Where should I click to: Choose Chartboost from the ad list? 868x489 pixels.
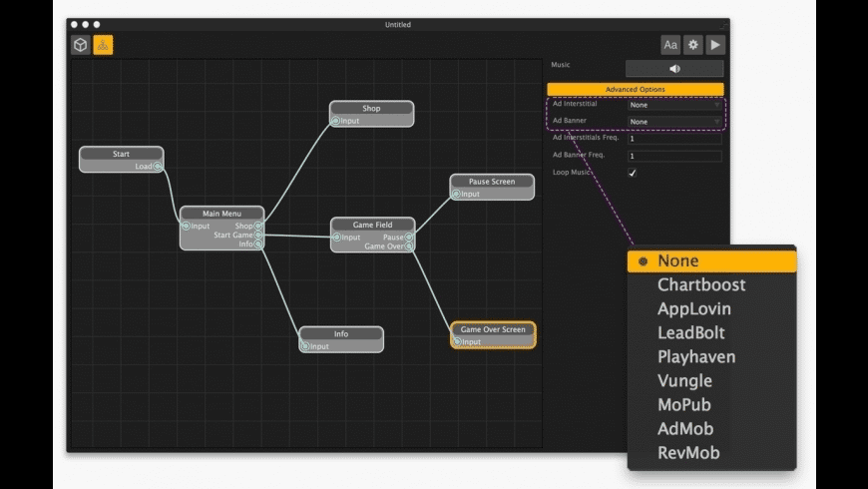(x=701, y=285)
